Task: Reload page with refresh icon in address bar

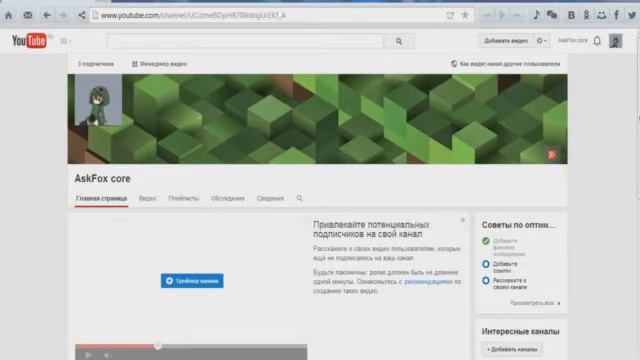Action: (x=450, y=16)
